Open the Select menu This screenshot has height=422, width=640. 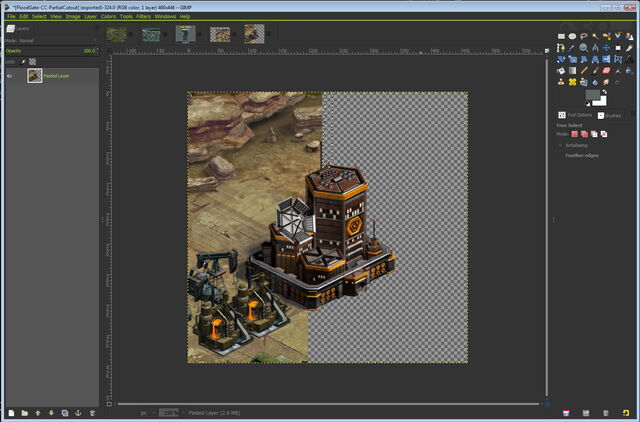tap(39, 16)
